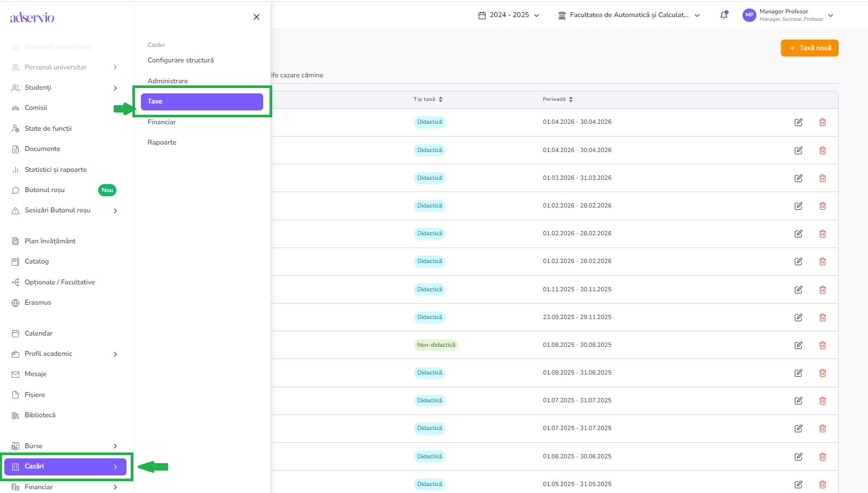Viewport: 868px width, 493px height.
Task: Open the 2024 - 2025 academic year dropdown
Action: coord(509,15)
